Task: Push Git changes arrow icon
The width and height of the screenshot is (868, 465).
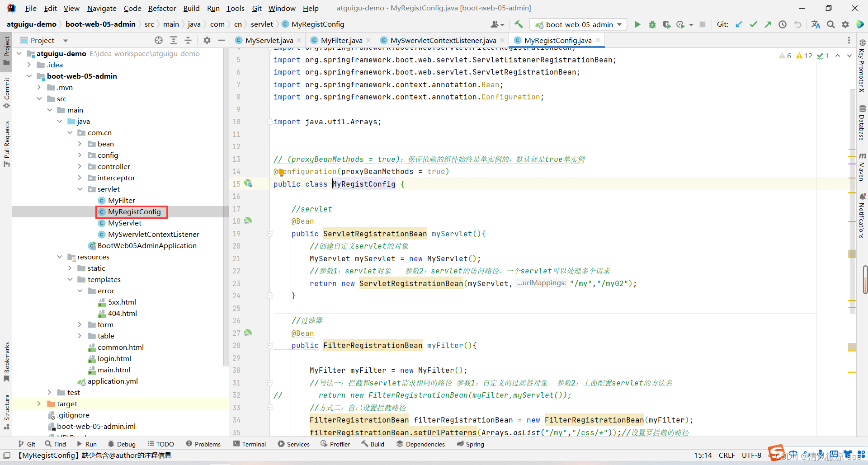Action: (x=768, y=24)
